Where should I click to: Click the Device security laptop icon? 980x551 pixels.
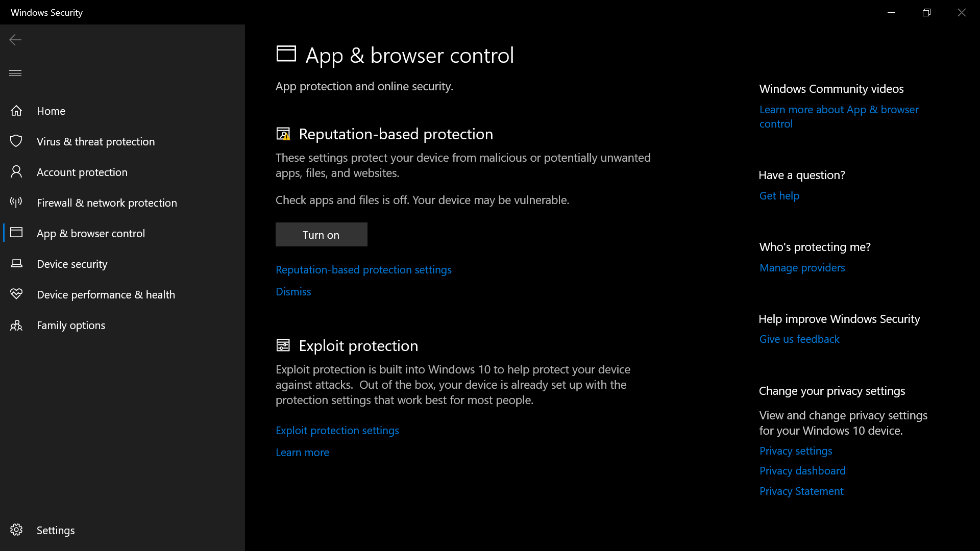(x=16, y=264)
